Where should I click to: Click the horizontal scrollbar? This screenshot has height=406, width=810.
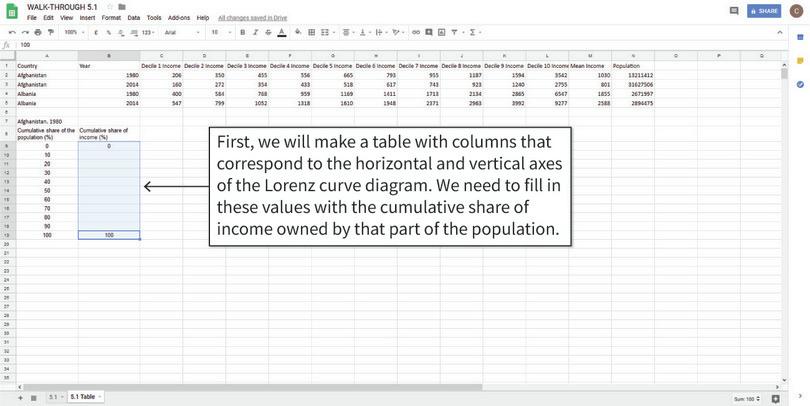point(253,387)
